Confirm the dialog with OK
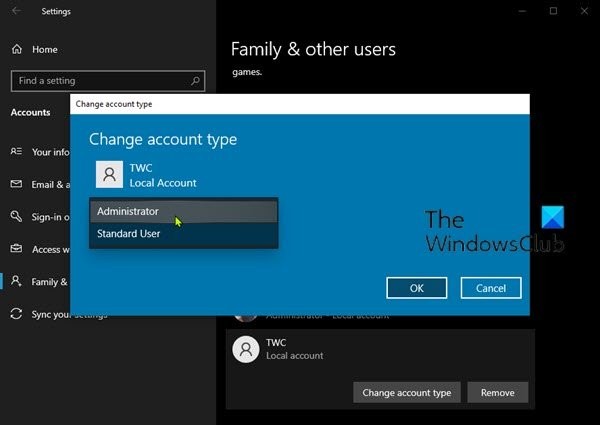600x425 pixels. [x=417, y=288]
